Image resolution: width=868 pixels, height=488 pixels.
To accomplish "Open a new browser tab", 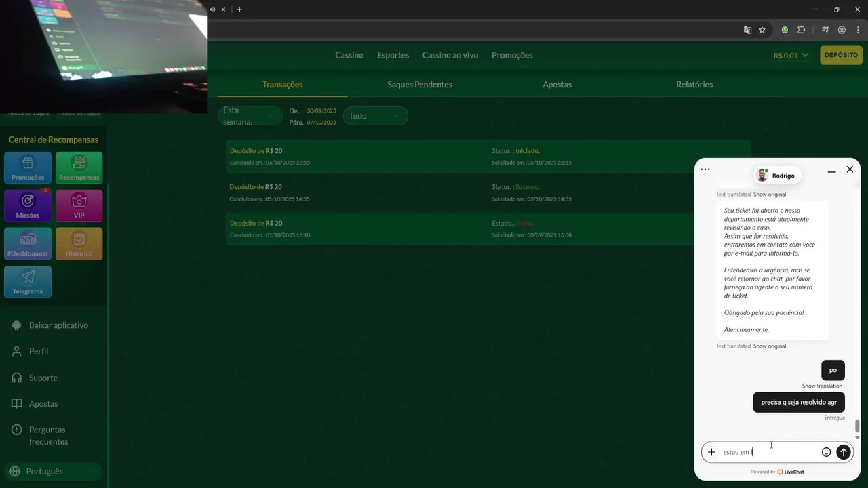I will coord(239,9).
